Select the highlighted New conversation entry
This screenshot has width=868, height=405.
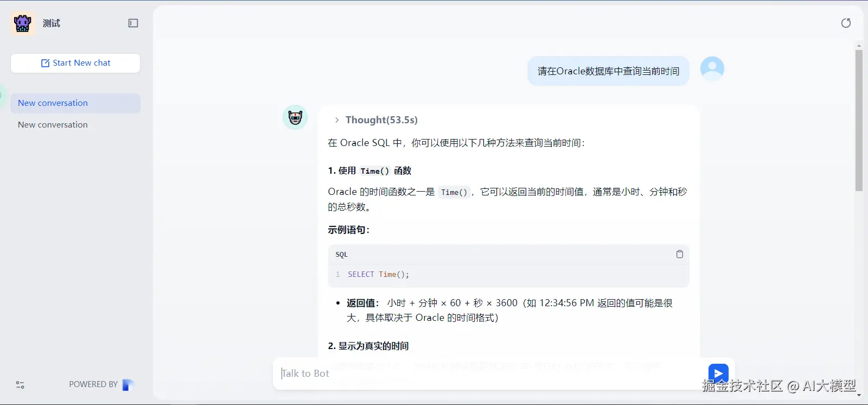(x=75, y=103)
